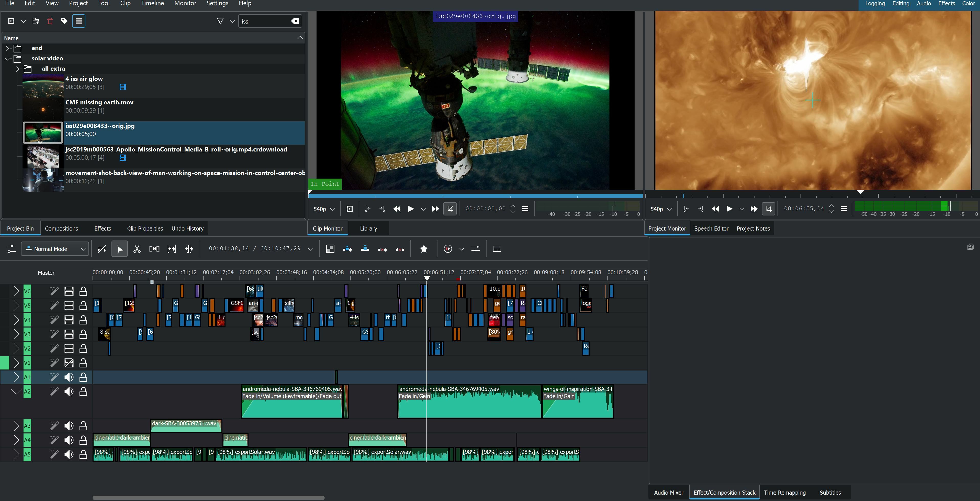Switch to the Logging workspace layout
Viewport: 980px width, 501px height.
[x=875, y=3]
